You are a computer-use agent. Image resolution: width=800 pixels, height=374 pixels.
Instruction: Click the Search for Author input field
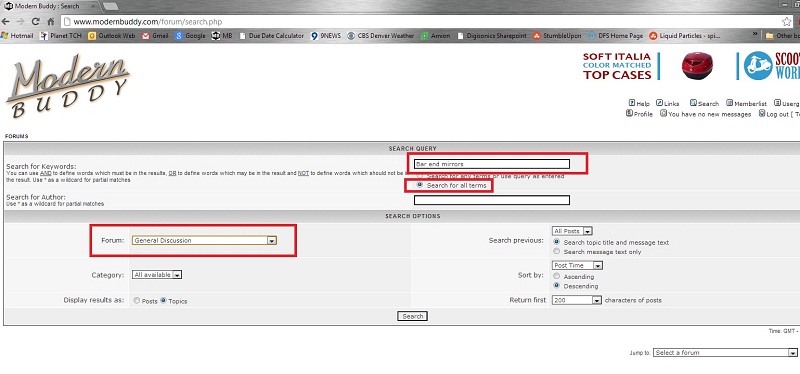pyautogui.click(x=492, y=200)
